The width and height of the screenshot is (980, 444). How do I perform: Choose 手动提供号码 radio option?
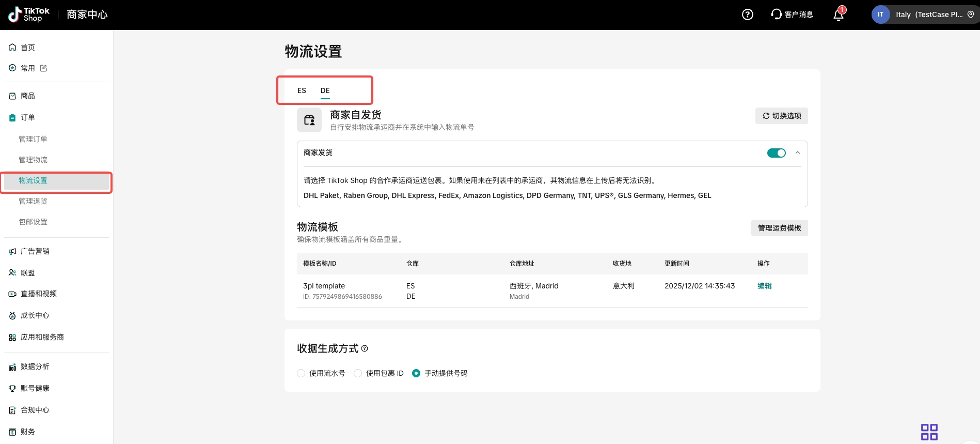click(x=416, y=373)
